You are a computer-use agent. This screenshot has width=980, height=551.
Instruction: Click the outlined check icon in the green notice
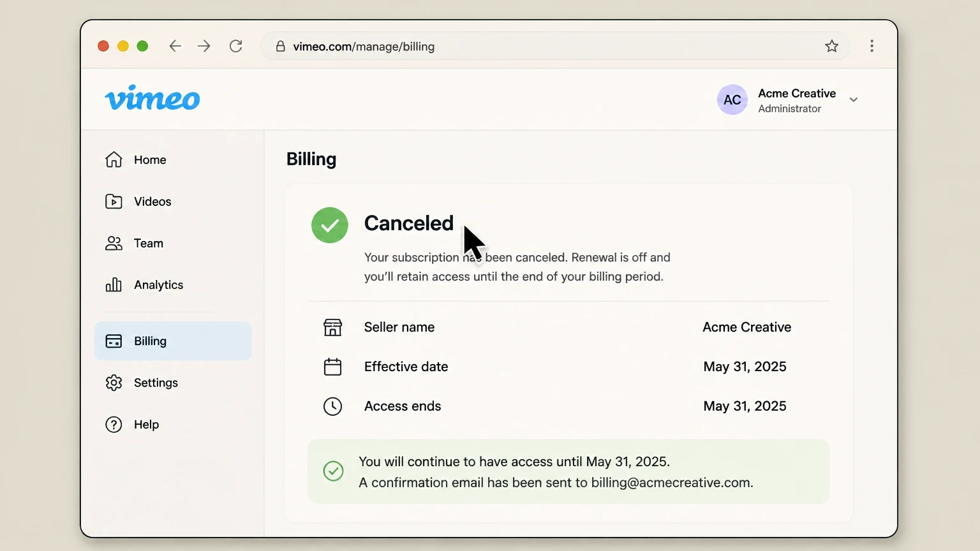click(333, 471)
